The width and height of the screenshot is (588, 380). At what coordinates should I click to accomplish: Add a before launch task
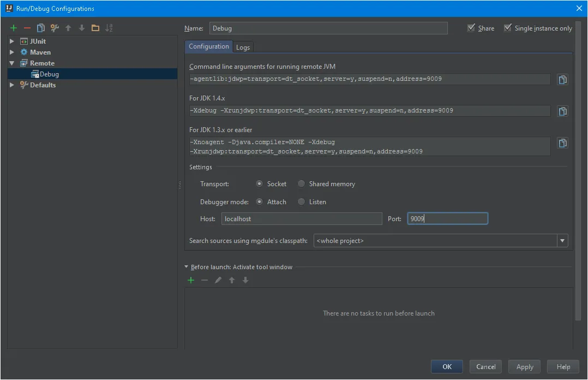[191, 280]
